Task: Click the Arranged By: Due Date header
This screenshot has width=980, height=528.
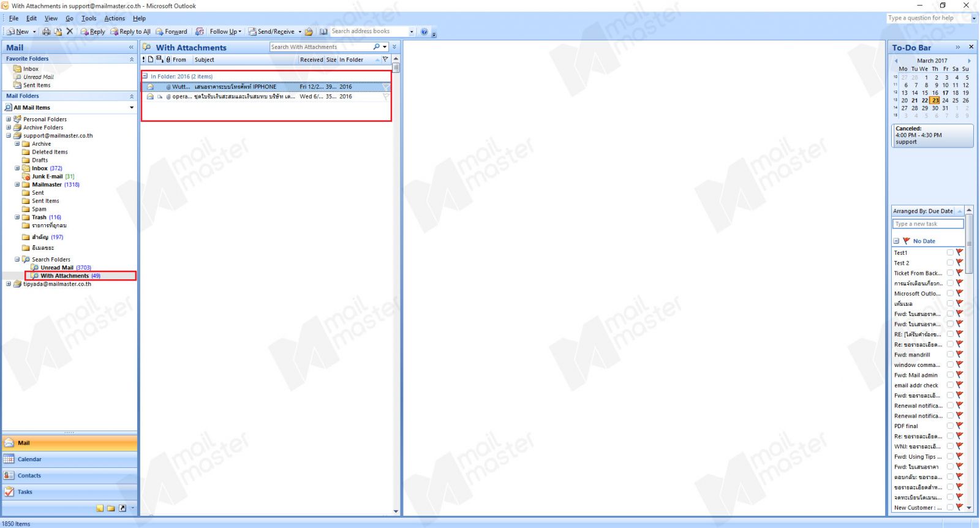Action: (923, 211)
